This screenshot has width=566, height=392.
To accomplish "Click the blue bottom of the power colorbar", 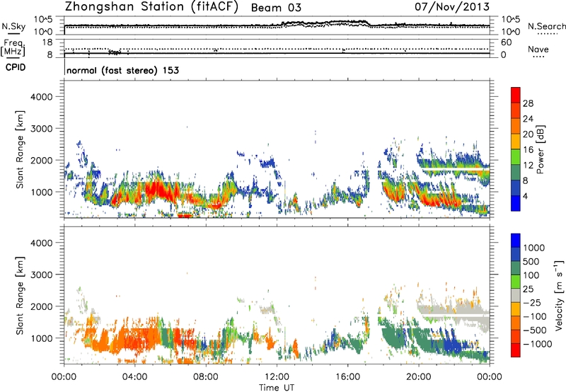I will tap(516, 203).
